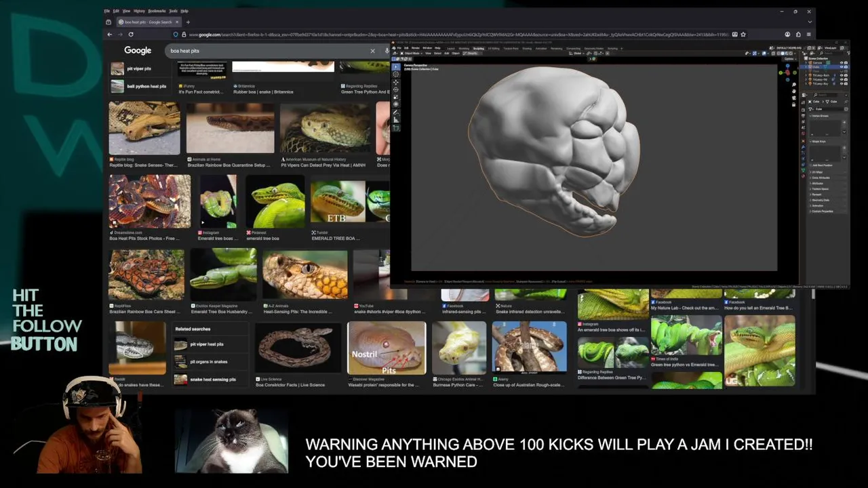Click the browser Reload button
This screenshot has height=488, width=868.
click(x=131, y=35)
